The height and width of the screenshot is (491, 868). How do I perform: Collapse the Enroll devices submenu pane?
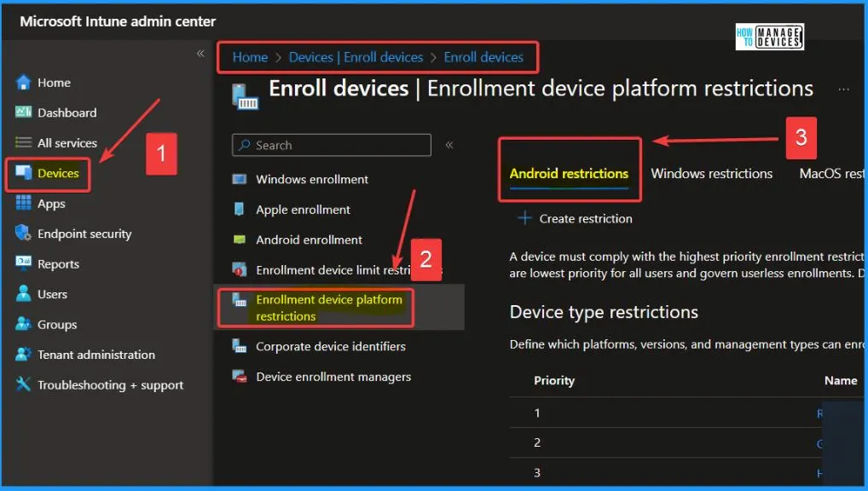coord(449,145)
